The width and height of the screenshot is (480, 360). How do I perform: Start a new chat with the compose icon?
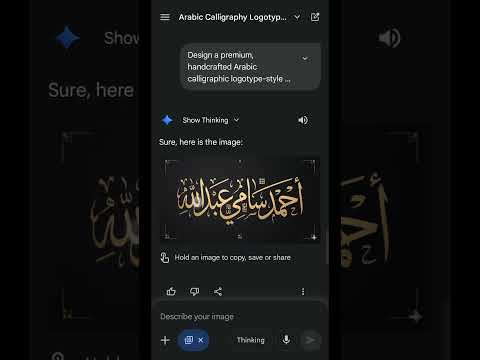click(x=315, y=17)
